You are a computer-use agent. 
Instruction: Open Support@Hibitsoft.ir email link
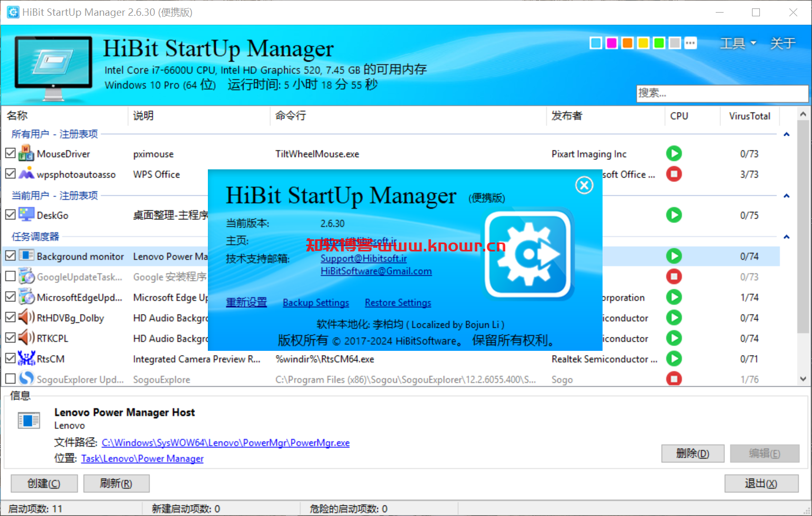click(364, 259)
